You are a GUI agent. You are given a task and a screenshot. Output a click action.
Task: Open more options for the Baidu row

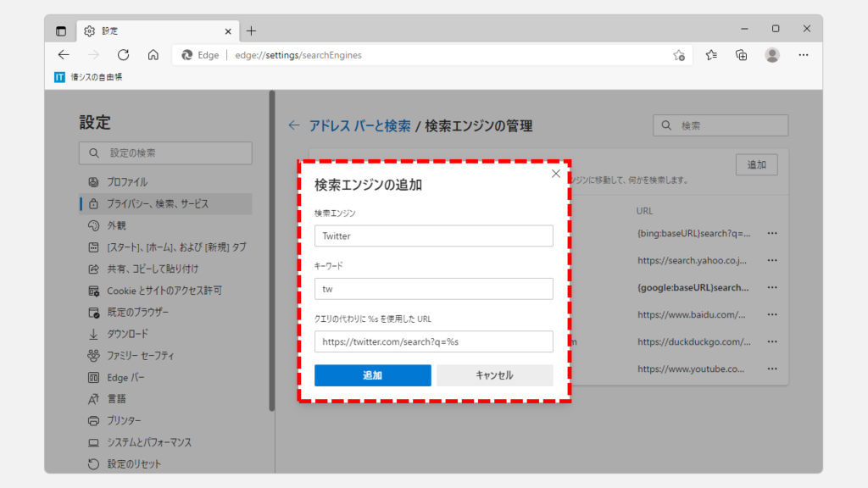pyautogui.click(x=772, y=315)
